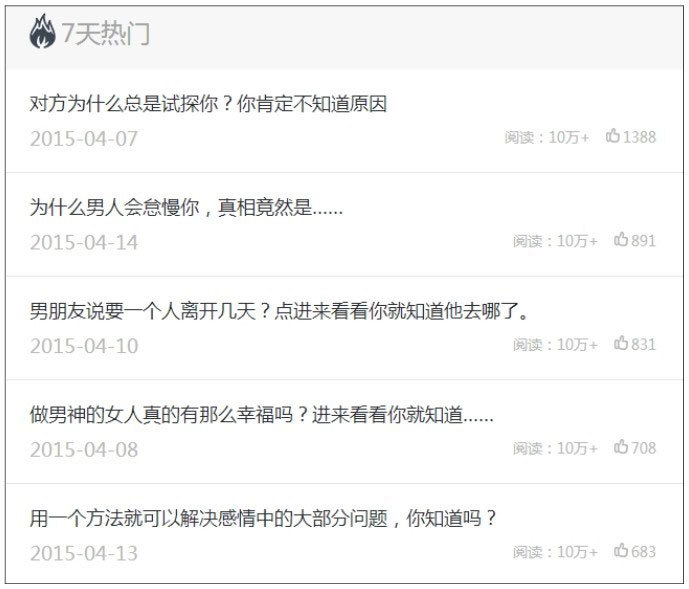The height and width of the screenshot is (589, 689).
Task: Open article 男朋友说要一个人离开几天
Action: point(279,311)
